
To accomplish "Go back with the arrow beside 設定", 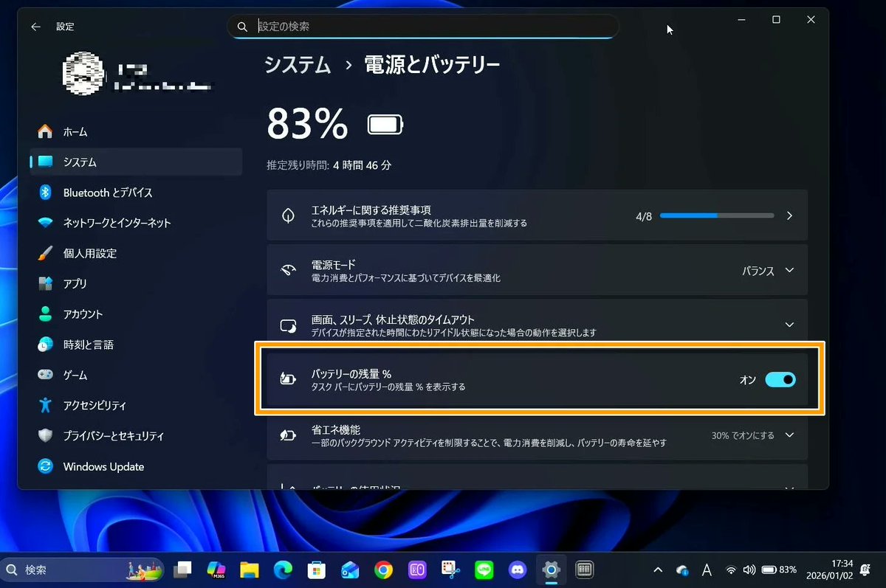I will 35,27.
